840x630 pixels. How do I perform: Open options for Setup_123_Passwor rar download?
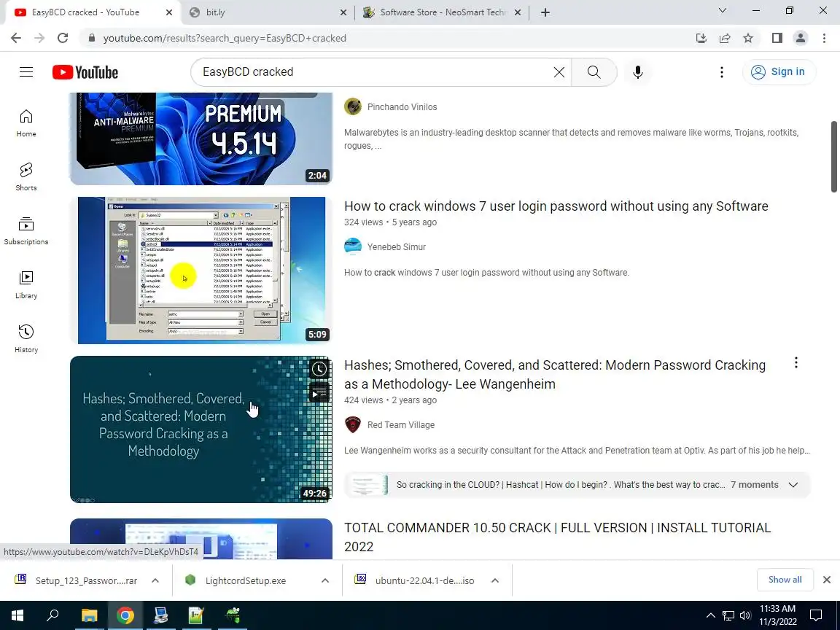click(x=155, y=580)
